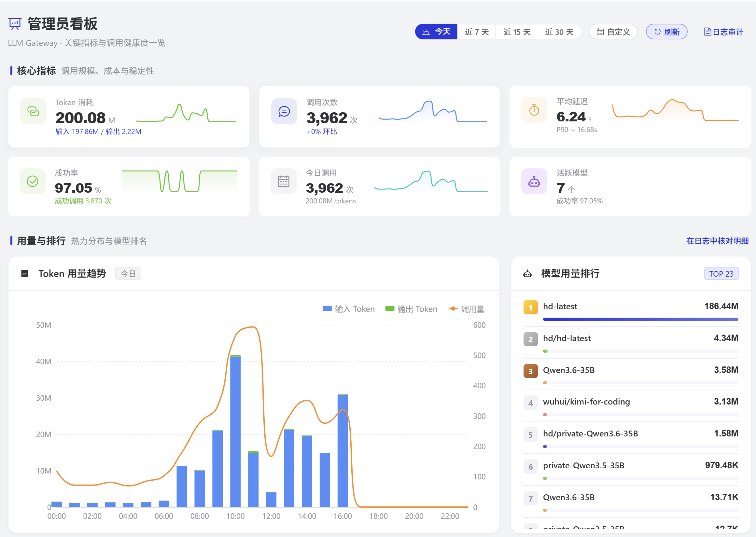This screenshot has height=537, width=756.
Task: Click the Token 消耗 link icon
Action: coord(33,111)
